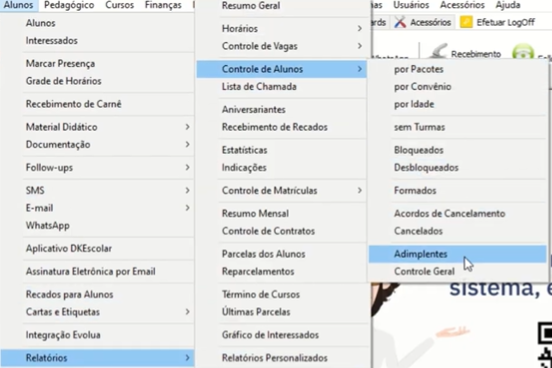This screenshot has width=552, height=368.
Task: Open Aplicativo DKEscolar
Action: point(69,249)
